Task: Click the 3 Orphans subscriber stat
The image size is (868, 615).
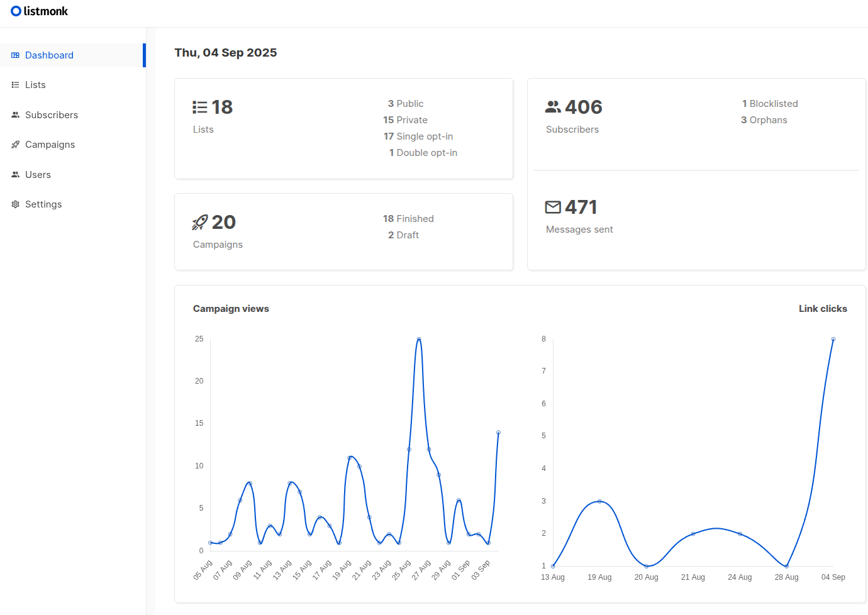Action: point(764,120)
